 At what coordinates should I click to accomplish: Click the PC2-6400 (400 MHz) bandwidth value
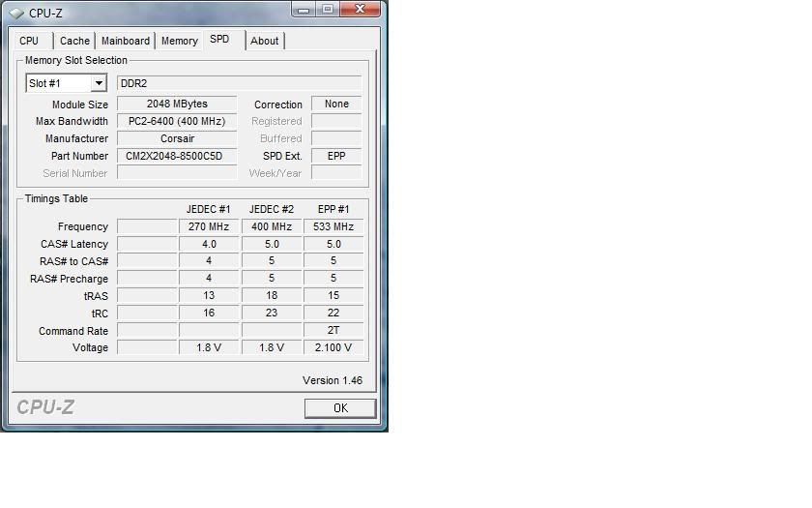177,121
